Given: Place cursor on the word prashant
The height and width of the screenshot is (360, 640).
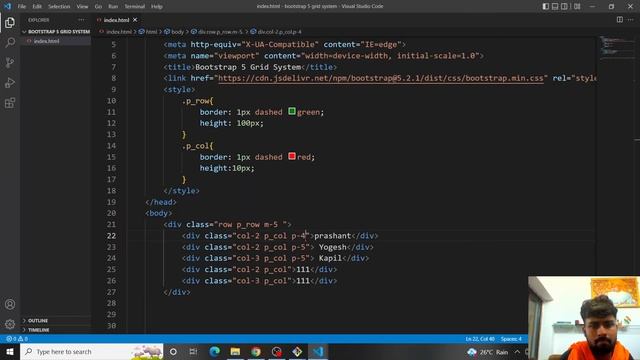Looking at the screenshot, I should 332,236.
